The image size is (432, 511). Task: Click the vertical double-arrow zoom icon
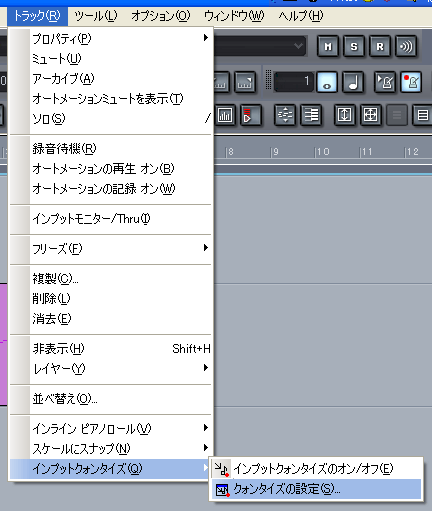344,115
